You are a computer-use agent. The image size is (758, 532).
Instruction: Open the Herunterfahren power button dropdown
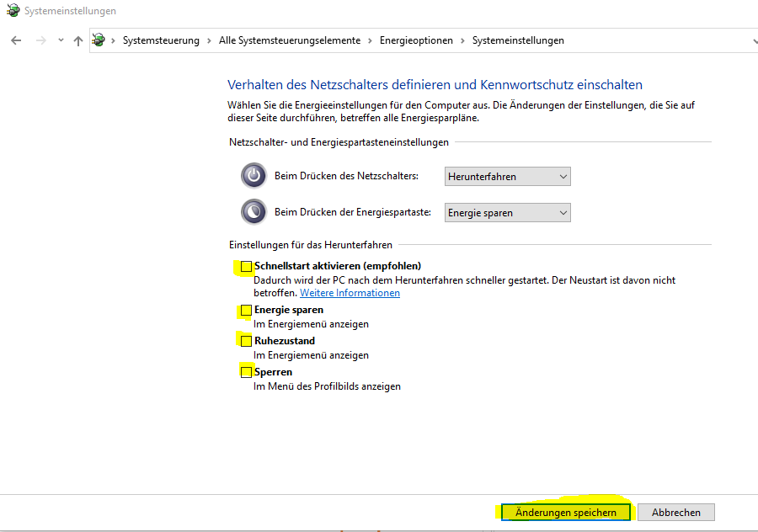click(508, 177)
